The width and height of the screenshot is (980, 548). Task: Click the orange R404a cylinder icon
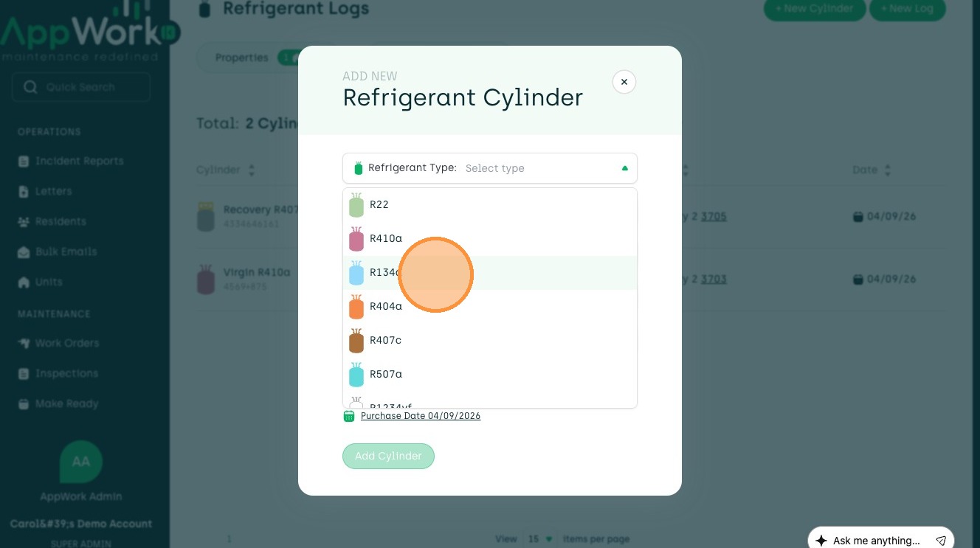pos(356,307)
